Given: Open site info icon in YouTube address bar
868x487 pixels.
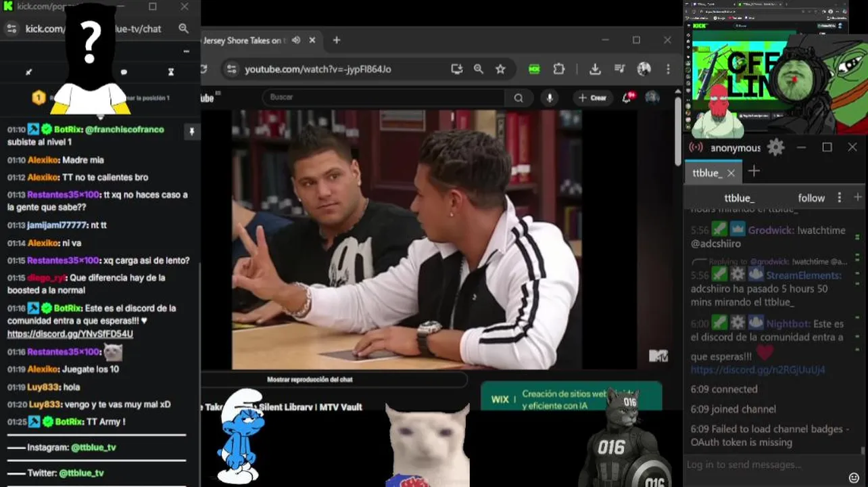Looking at the screenshot, I should 231,69.
